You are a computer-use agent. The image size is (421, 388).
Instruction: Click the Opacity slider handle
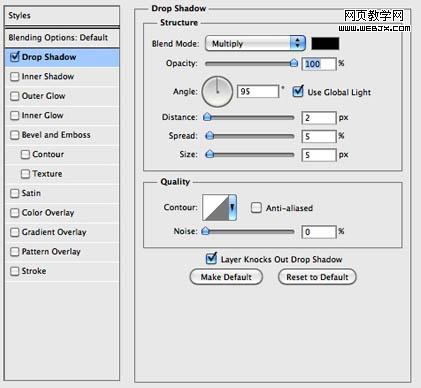point(294,63)
